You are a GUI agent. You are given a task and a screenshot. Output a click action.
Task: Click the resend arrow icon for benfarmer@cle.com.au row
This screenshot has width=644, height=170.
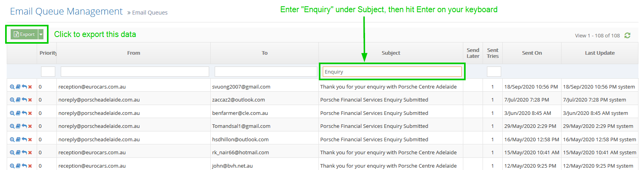pos(24,113)
